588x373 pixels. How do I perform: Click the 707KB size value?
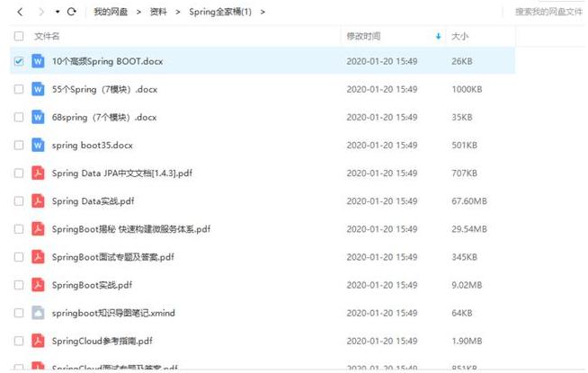pos(464,173)
